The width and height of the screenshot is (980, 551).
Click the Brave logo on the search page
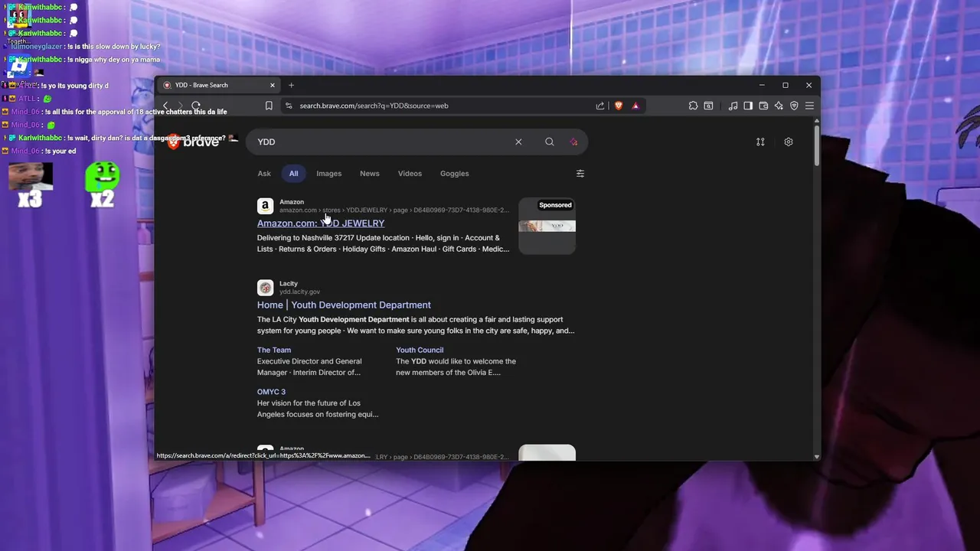click(x=194, y=142)
